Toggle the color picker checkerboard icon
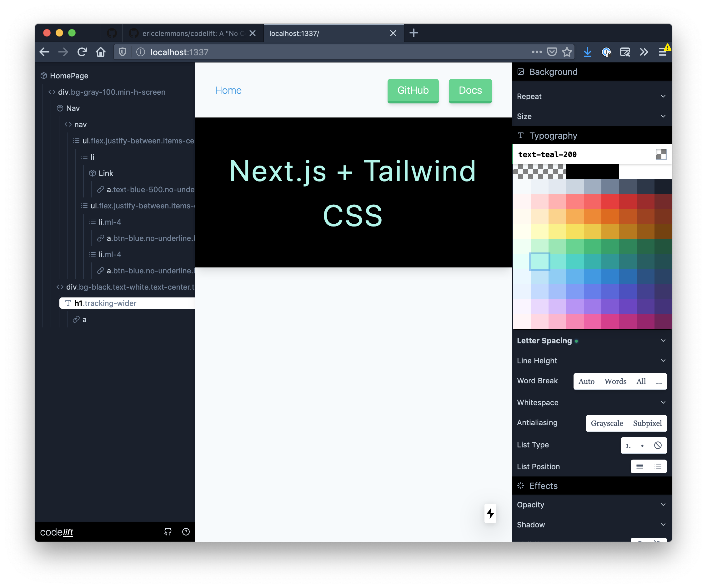 (661, 154)
